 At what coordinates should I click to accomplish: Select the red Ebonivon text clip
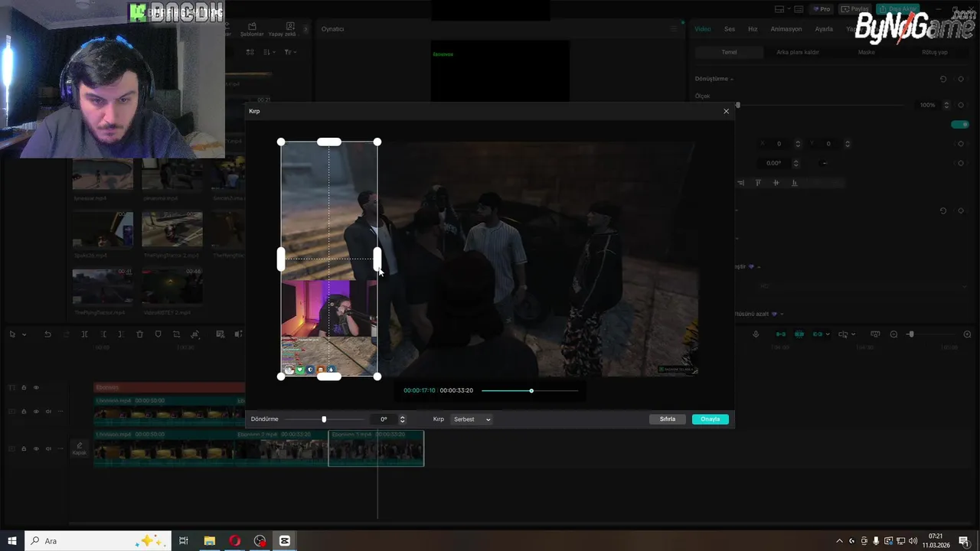pos(169,387)
